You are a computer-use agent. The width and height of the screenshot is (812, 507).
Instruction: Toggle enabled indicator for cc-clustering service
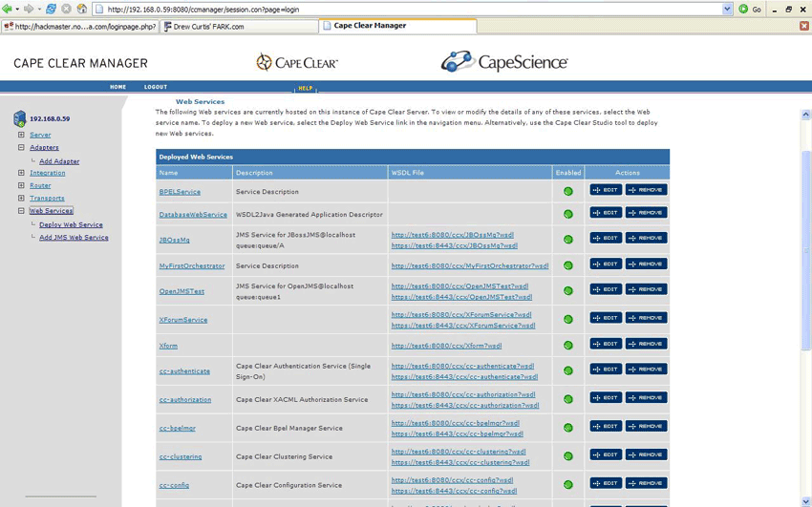click(x=567, y=456)
